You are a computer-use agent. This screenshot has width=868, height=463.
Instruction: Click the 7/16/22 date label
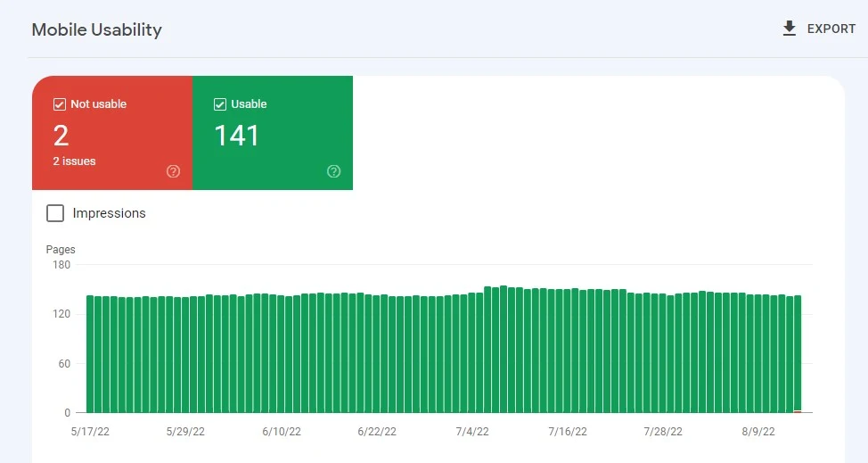568,432
